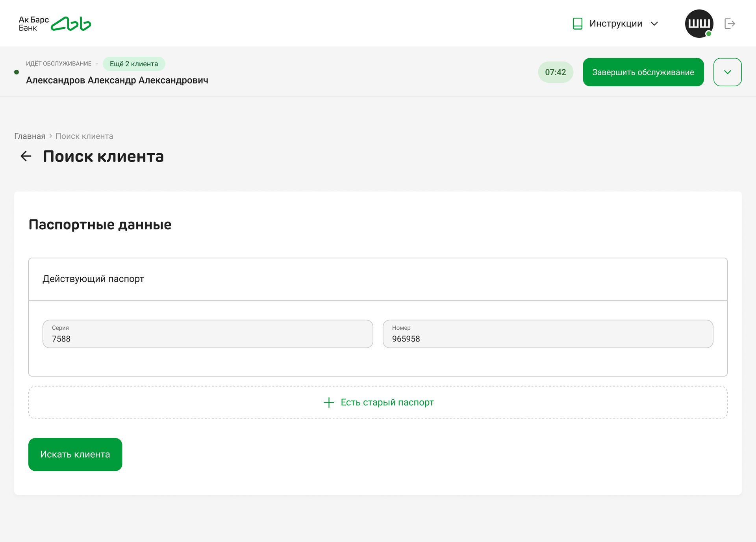Click the logout icon

[730, 24]
